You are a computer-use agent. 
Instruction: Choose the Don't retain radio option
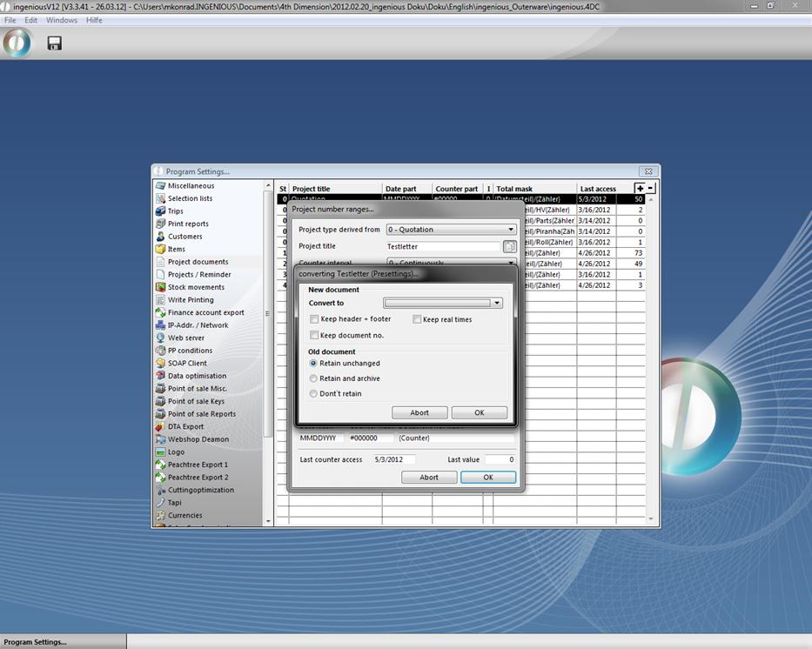(314, 394)
